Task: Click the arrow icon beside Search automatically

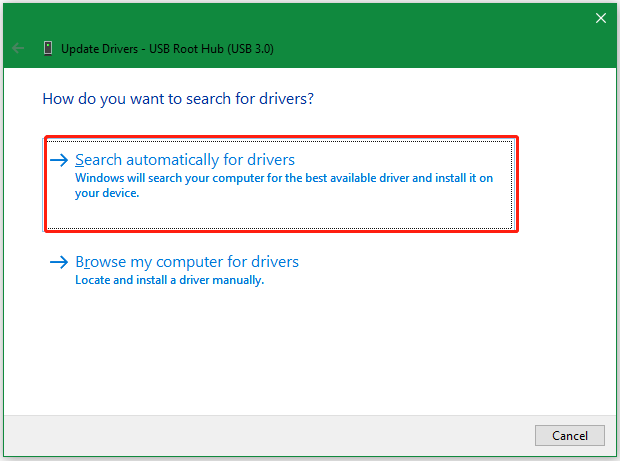Action: (x=60, y=160)
